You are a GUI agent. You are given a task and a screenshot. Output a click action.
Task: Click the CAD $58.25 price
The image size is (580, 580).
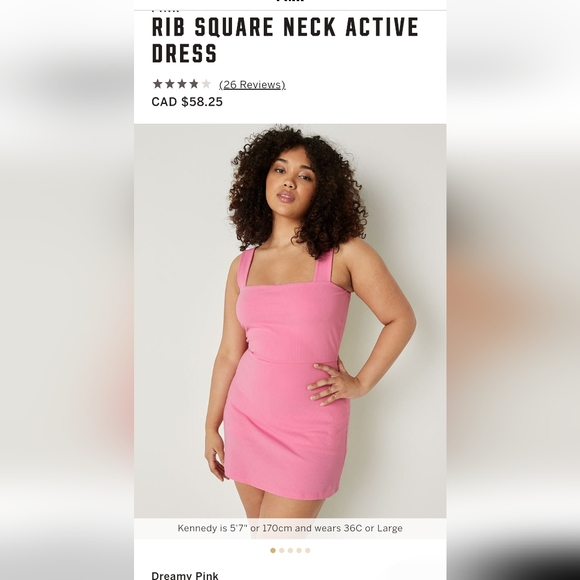(x=187, y=102)
